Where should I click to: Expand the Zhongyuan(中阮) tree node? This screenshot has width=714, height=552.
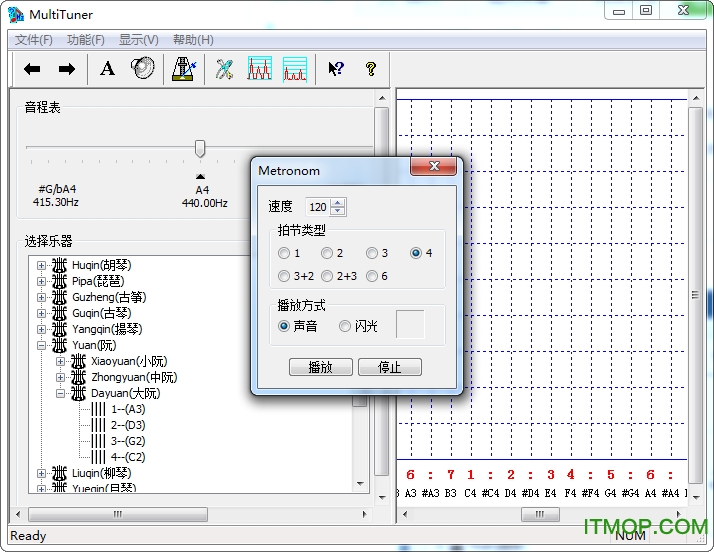tap(60, 377)
